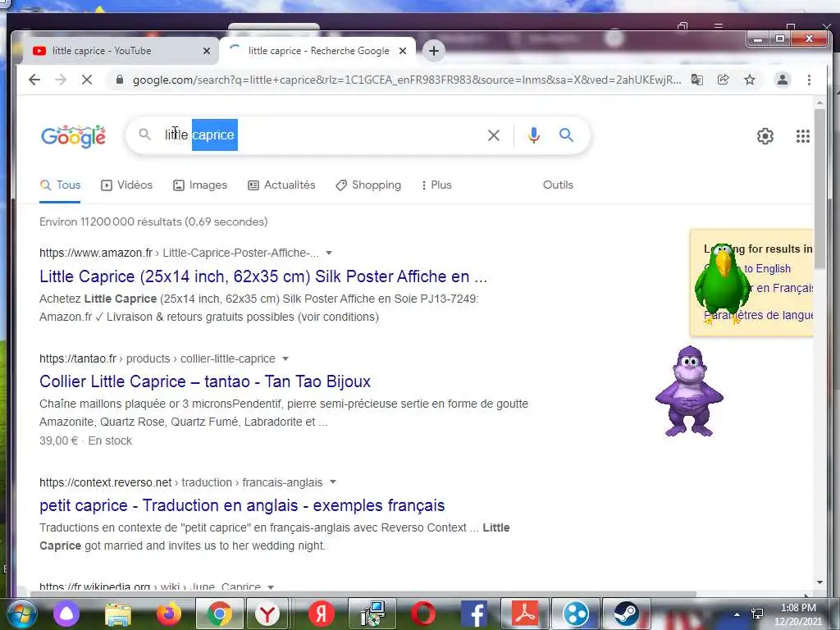This screenshot has height=630, width=840.
Task: Open the file explorer folder taskbar icon
Action: click(118, 614)
